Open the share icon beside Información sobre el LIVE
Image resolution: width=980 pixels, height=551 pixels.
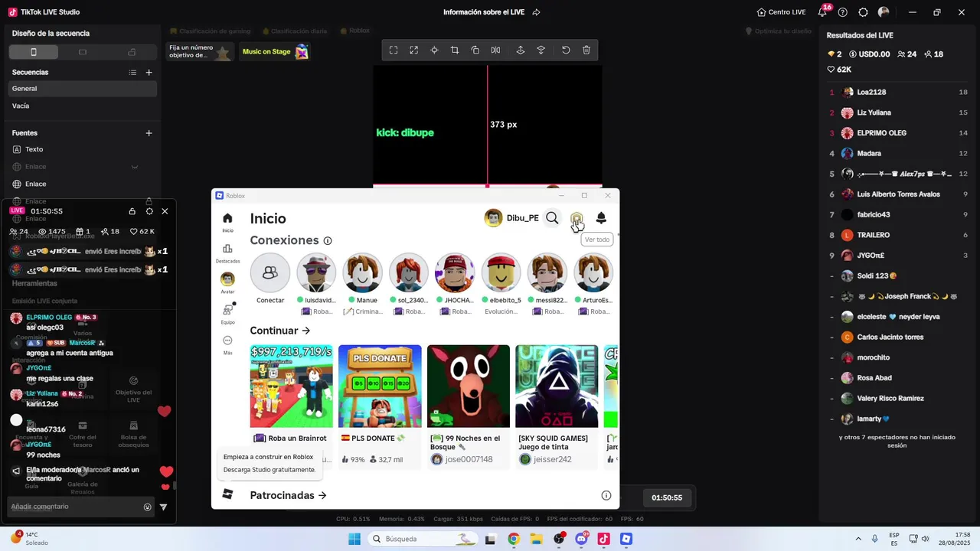[537, 12]
